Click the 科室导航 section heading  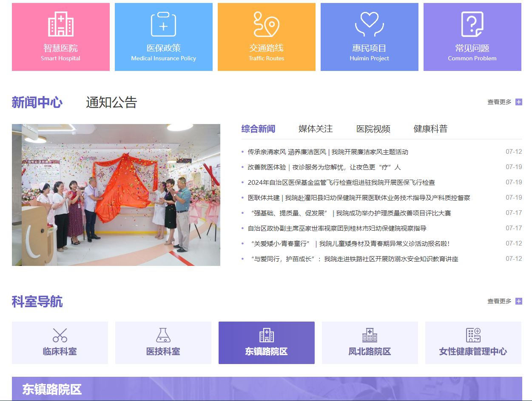37,302
